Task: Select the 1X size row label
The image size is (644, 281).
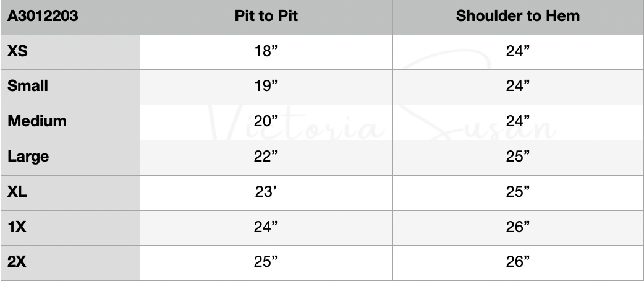Action: 17,227
